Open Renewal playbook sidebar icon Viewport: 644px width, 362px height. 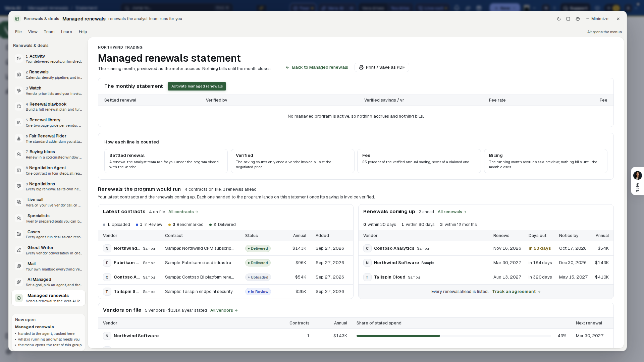19,107
